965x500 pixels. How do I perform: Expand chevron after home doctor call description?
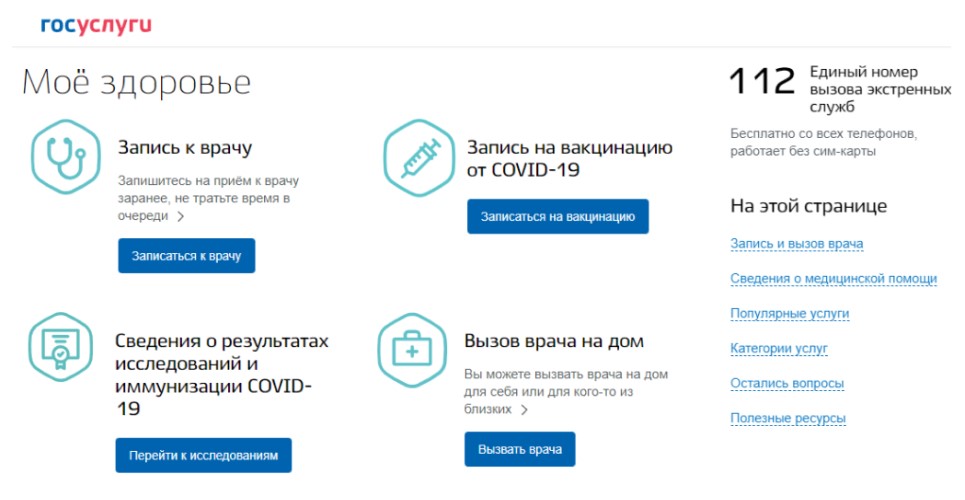[524, 409]
